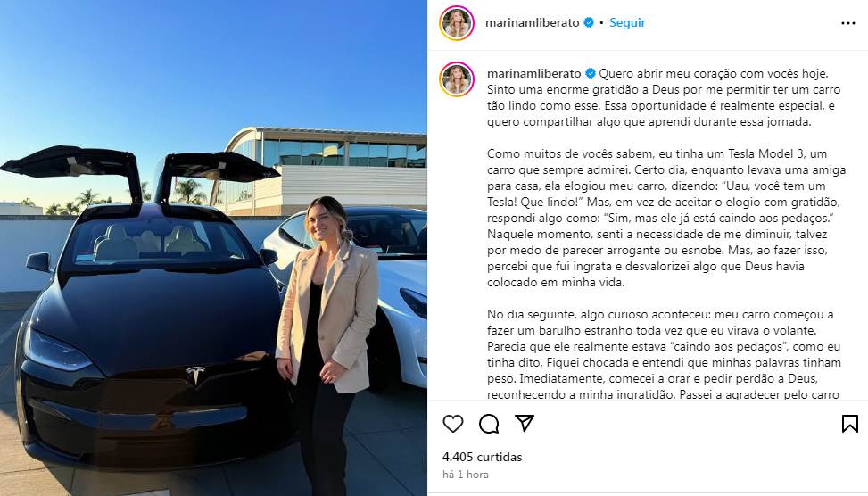Open marinamliberato profile from caption username

(x=533, y=73)
